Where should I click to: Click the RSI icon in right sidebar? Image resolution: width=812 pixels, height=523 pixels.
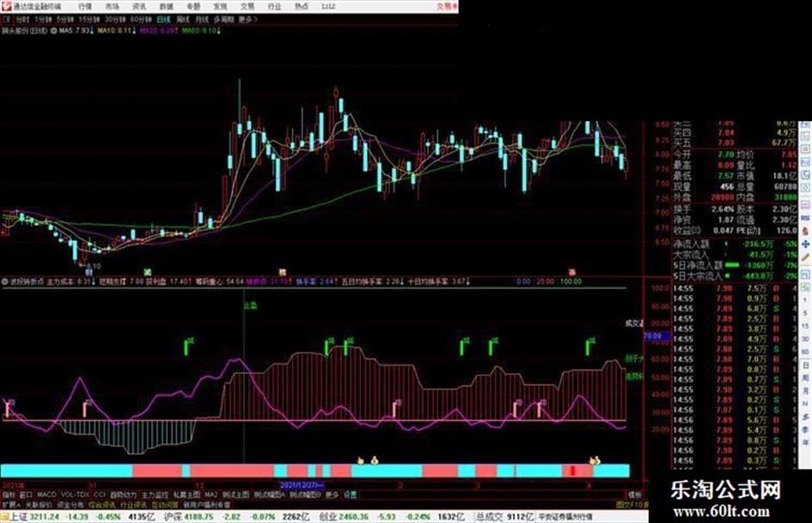pyautogui.click(x=805, y=218)
